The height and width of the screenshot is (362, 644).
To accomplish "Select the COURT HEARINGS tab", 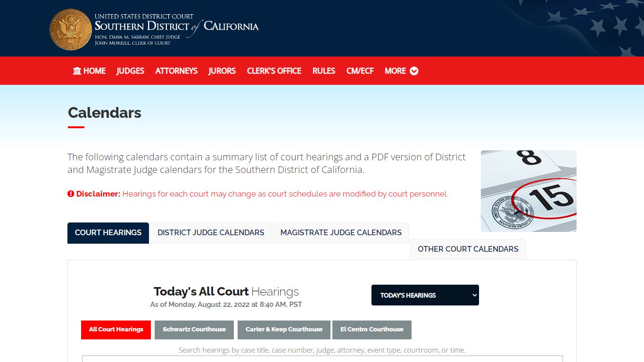I will point(108,232).
